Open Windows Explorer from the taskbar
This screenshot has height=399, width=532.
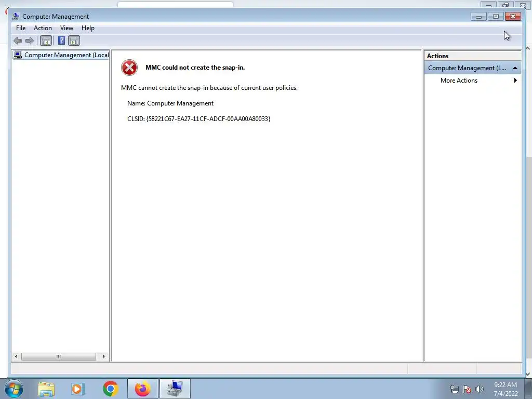pos(46,389)
